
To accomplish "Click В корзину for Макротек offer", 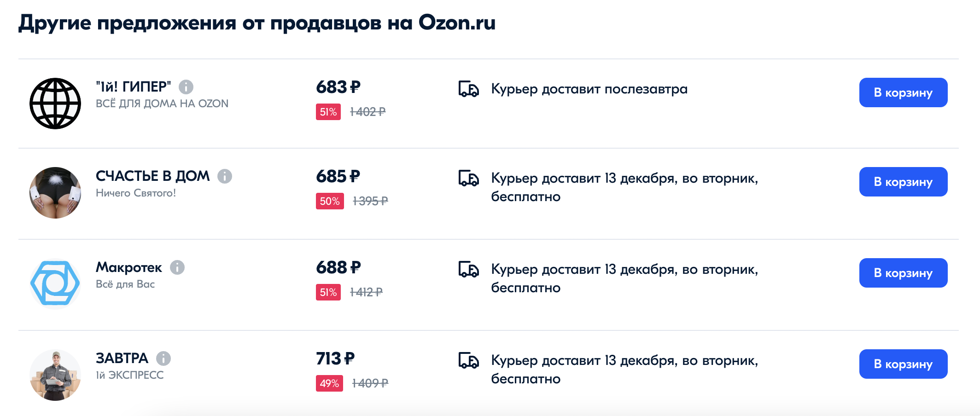I will (x=903, y=273).
